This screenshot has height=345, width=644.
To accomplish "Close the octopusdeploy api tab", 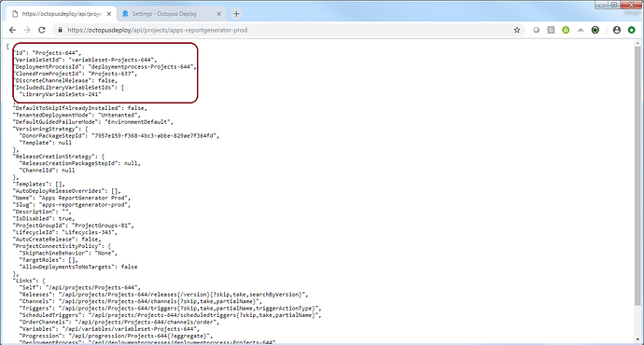I will (x=109, y=14).
